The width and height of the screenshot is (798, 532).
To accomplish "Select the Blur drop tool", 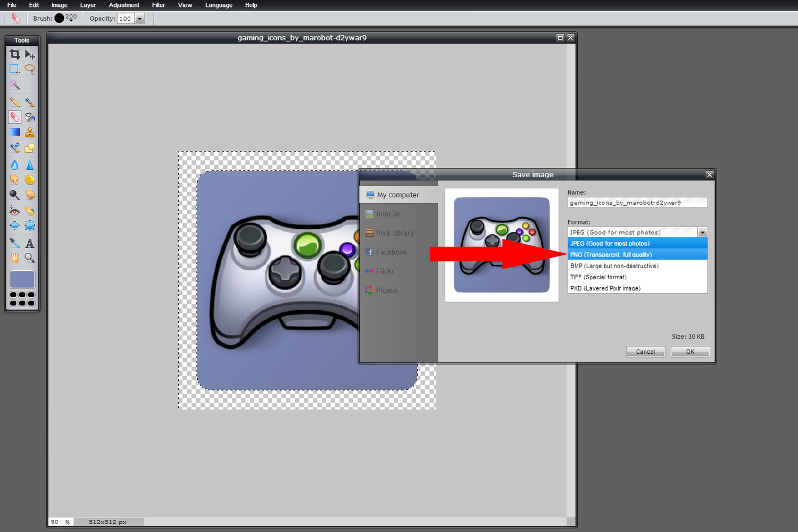I will coord(14,165).
